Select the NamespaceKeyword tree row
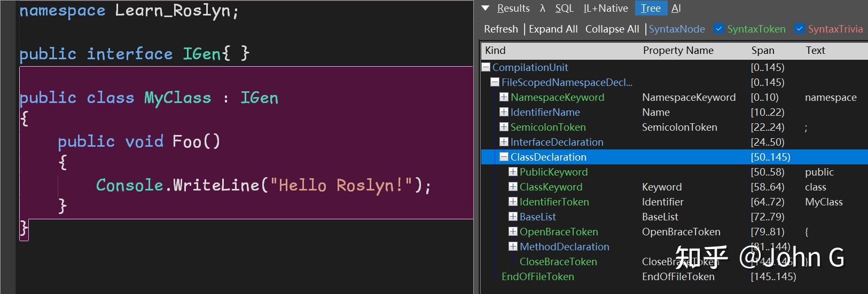 click(x=674, y=97)
